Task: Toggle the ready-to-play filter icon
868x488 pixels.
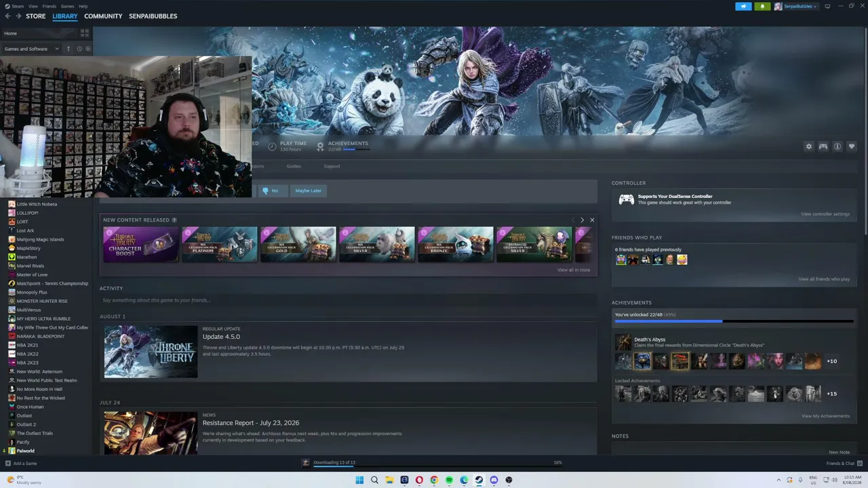Action: (88, 49)
